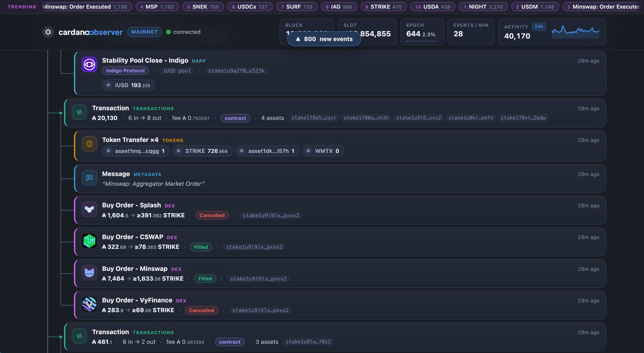Image resolution: width=644 pixels, height=353 pixels.
Task: Click the Buy Order - Minswap title
Action: [135, 269]
